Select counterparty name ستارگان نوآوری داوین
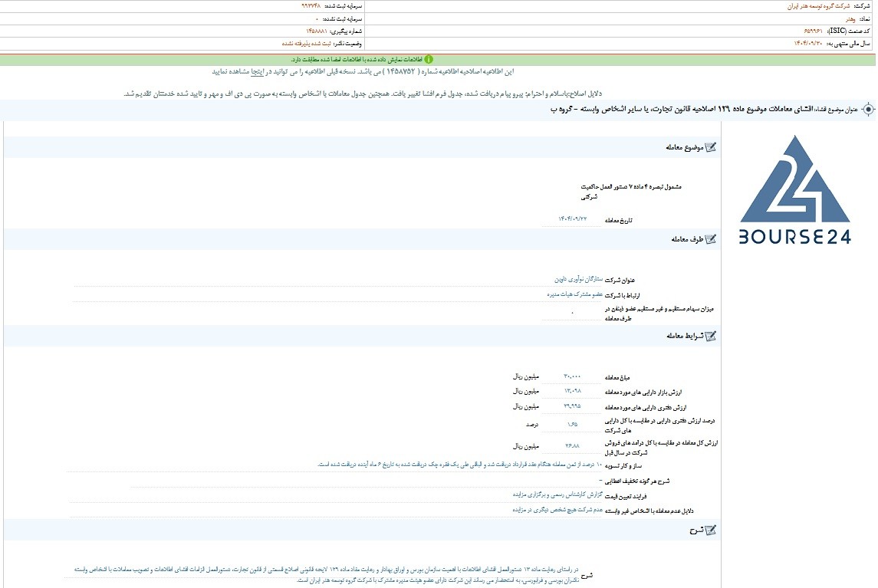 coord(578,279)
